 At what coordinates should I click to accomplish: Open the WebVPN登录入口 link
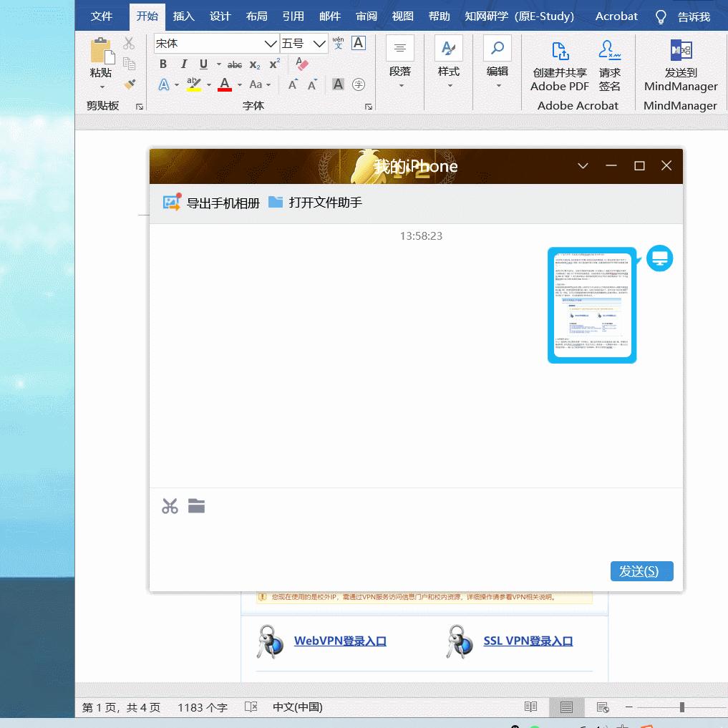pos(339,641)
